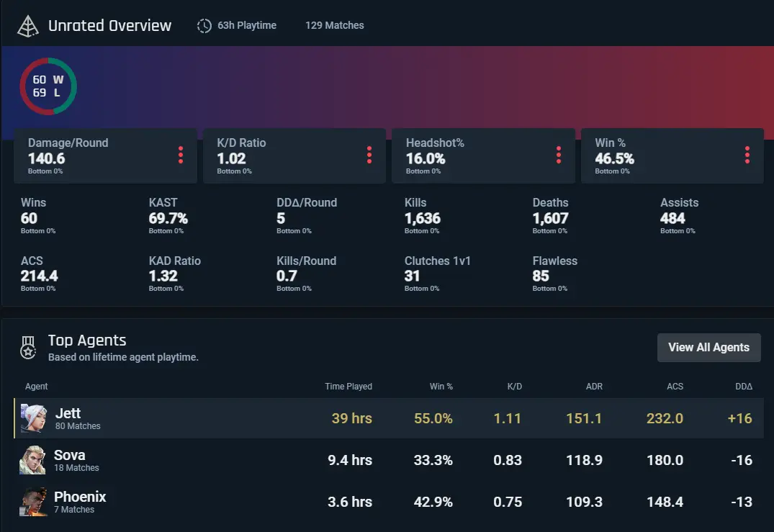Viewport: 774px width, 532px height.
Task: Open K/D Ratio options menu dots
Action: point(369,155)
